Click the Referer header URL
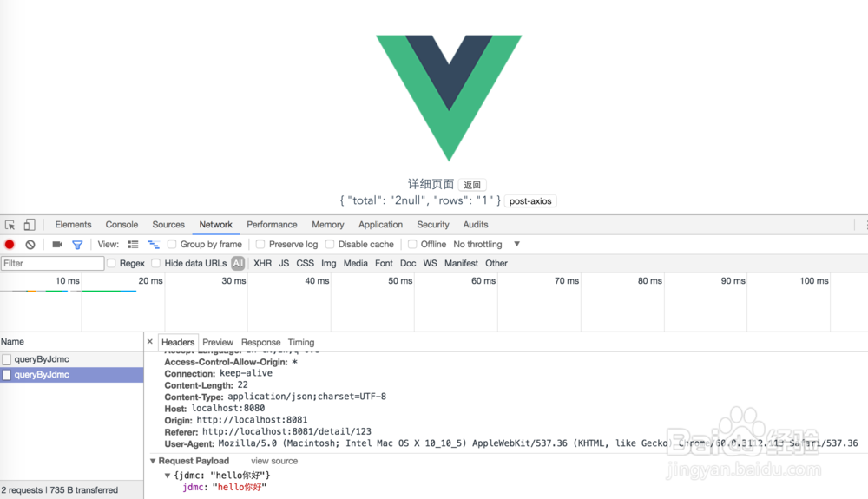This screenshot has height=499, width=868. point(286,431)
